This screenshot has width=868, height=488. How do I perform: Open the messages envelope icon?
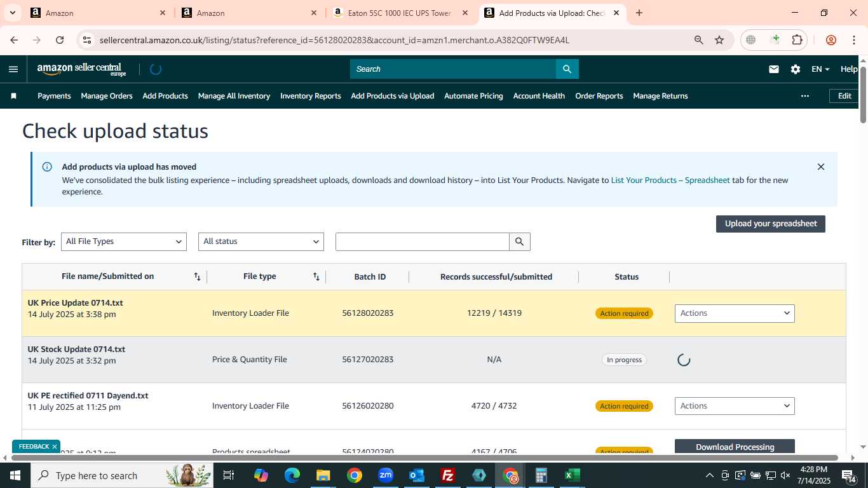click(774, 69)
